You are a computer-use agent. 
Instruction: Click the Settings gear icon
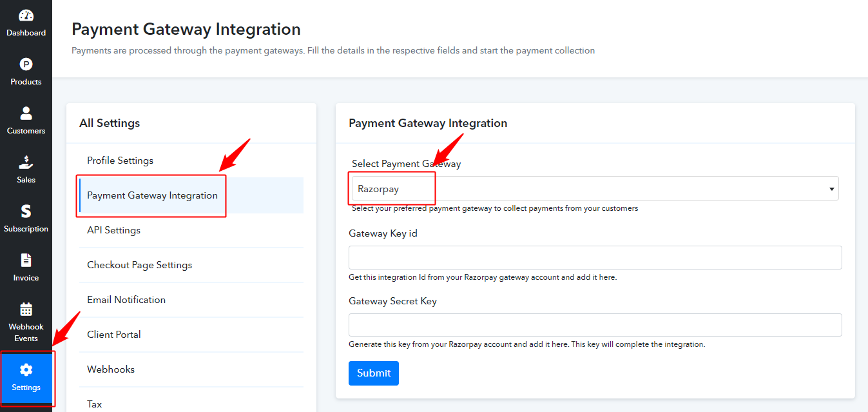[26, 370]
